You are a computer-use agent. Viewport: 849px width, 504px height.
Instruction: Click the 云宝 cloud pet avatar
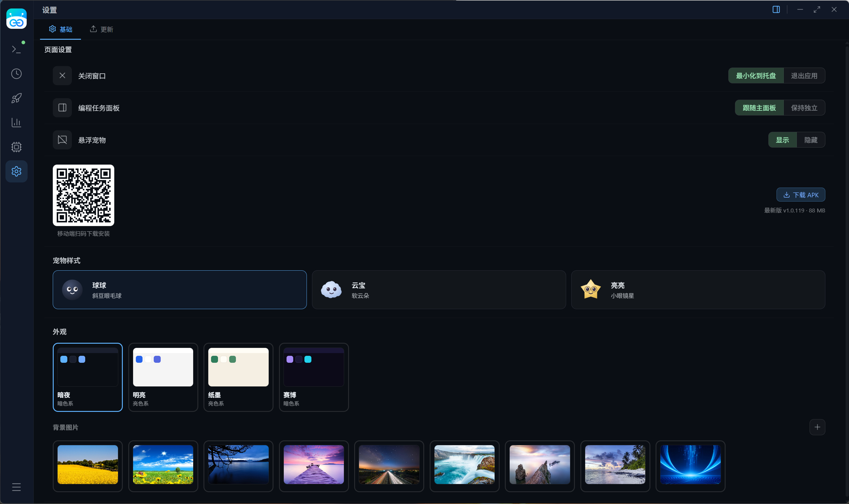331,290
